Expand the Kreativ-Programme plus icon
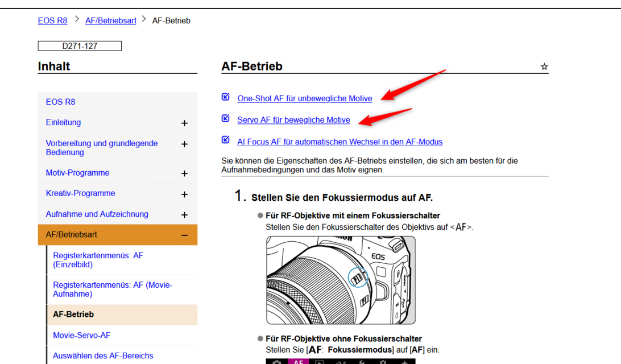Viewport: 621px width, 364px height. tap(184, 194)
